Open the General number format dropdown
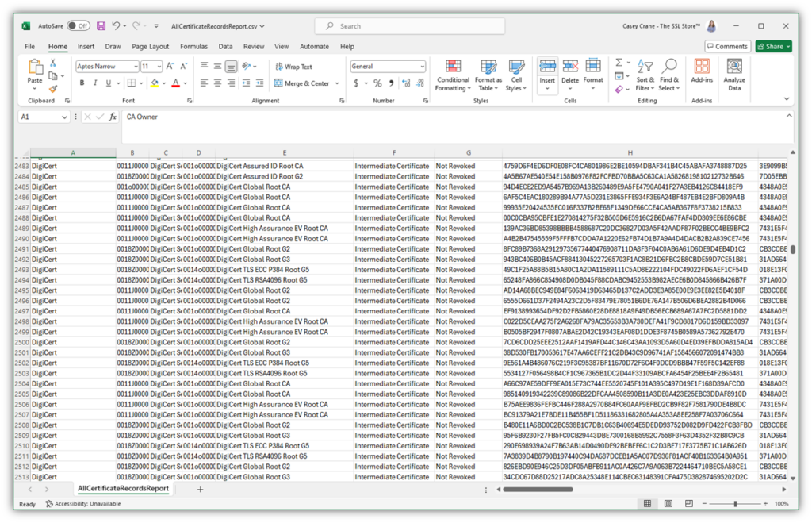Image resolution: width=812 pixels, height=523 pixels. click(422, 67)
